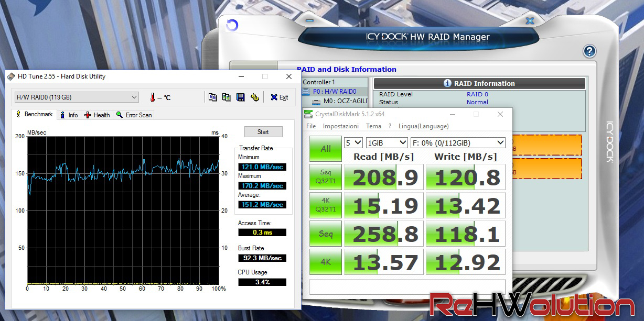
Task: Click the Status value Normal
Action: [x=477, y=102]
